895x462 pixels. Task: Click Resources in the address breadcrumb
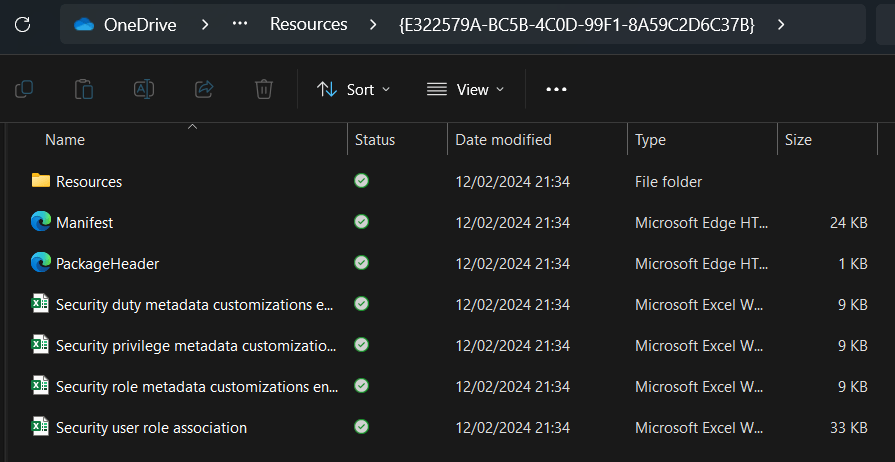click(308, 24)
